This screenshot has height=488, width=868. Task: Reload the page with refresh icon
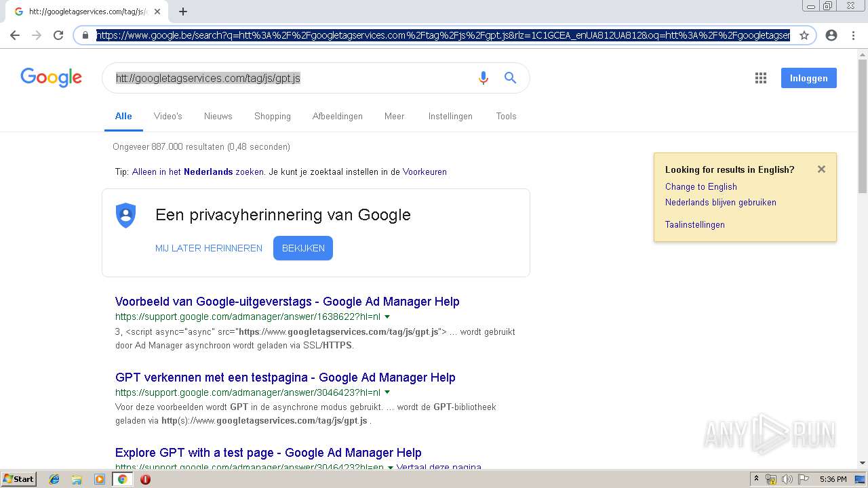pyautogui.click(x=58, y=35)
